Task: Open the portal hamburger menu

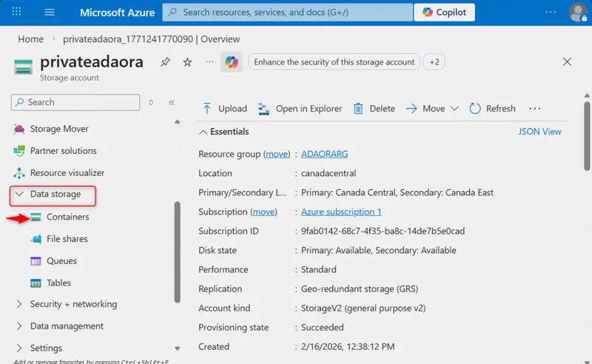Action: point(50,12)
